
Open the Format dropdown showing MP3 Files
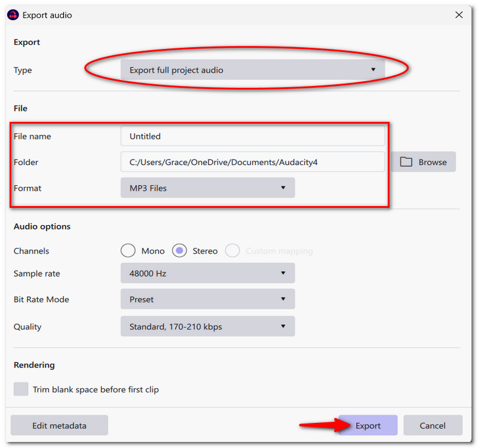click(207, 188)
